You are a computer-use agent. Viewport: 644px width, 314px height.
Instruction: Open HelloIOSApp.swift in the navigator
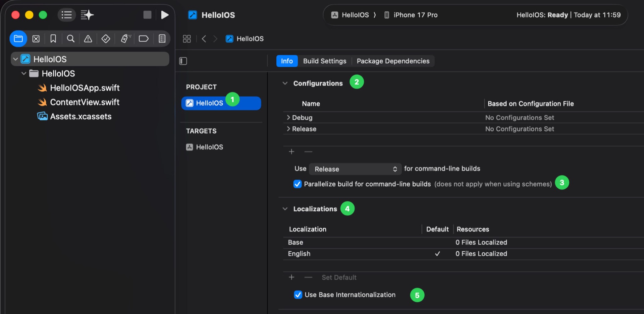(x=85, y=88)
